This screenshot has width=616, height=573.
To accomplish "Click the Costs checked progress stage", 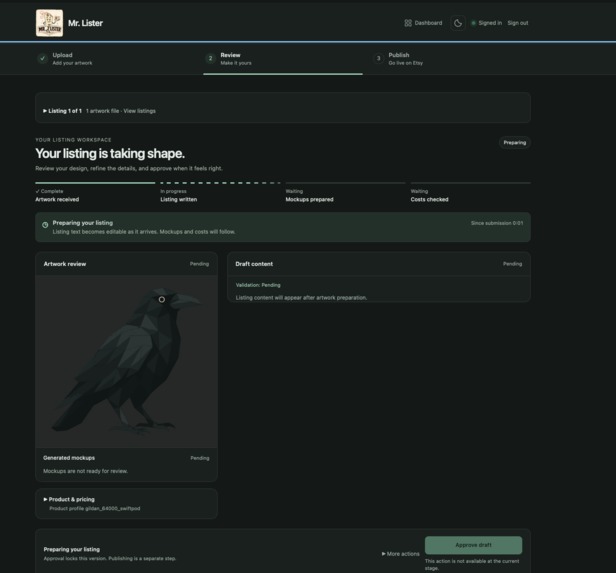I will coord(471,192).
